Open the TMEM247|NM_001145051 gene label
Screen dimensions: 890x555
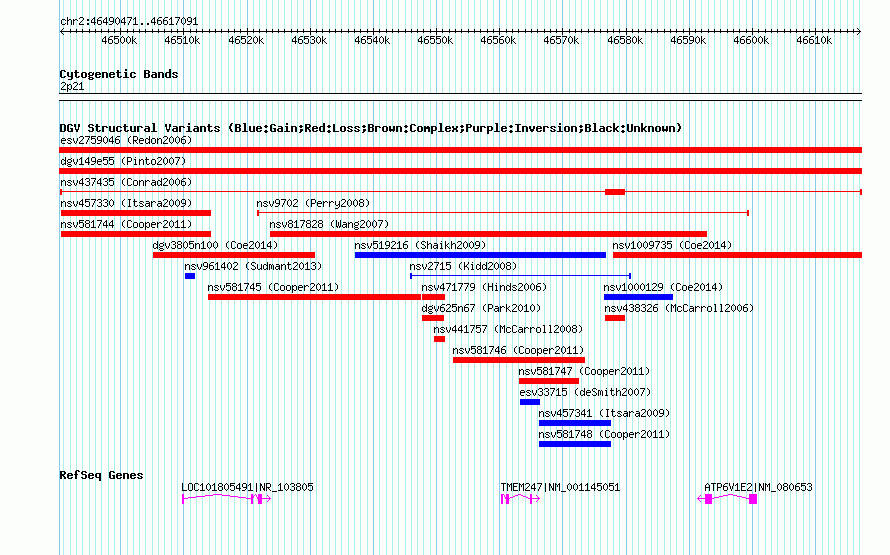click(560, 487)
